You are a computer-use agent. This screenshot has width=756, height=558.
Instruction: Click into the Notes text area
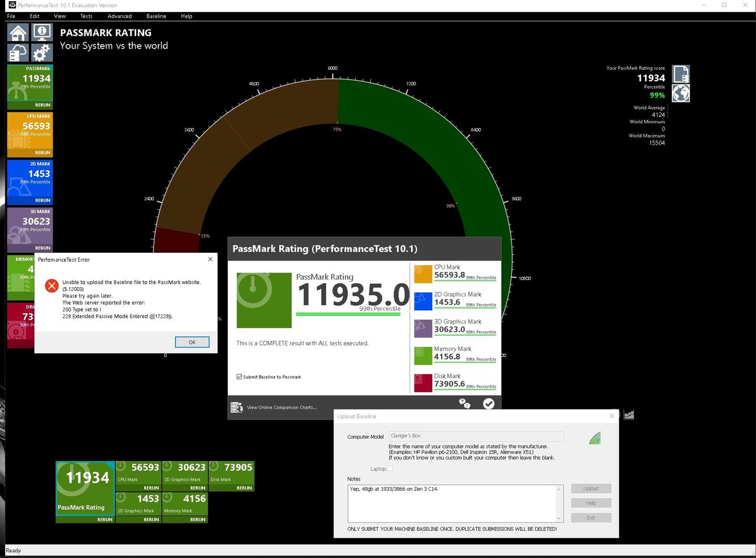(x=452, y=503)
